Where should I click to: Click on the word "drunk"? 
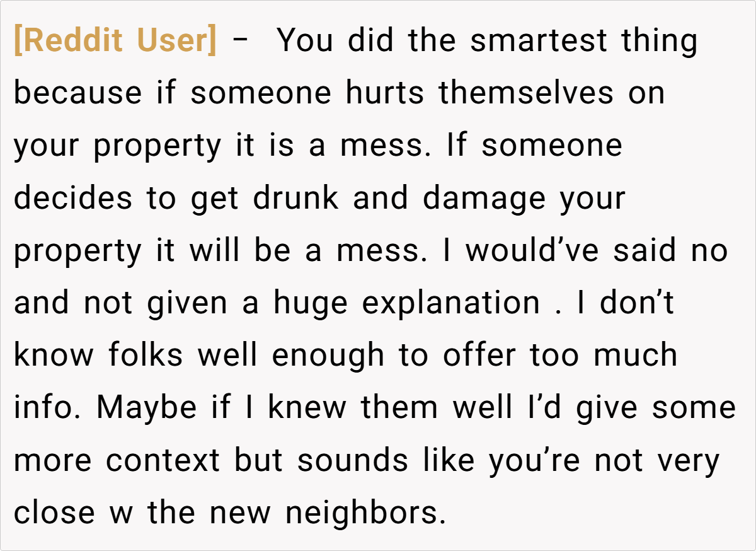point(295,199)
